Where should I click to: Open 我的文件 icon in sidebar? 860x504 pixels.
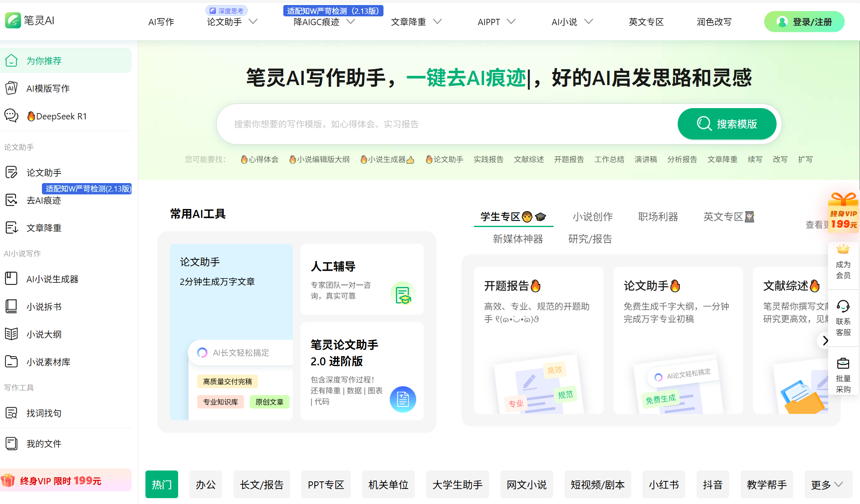click(x=11, y=444)
